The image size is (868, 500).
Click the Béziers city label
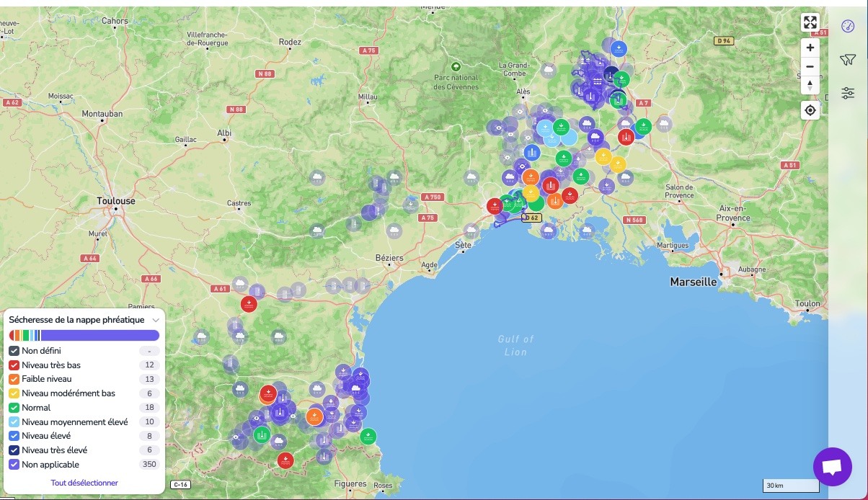point(389,257)
